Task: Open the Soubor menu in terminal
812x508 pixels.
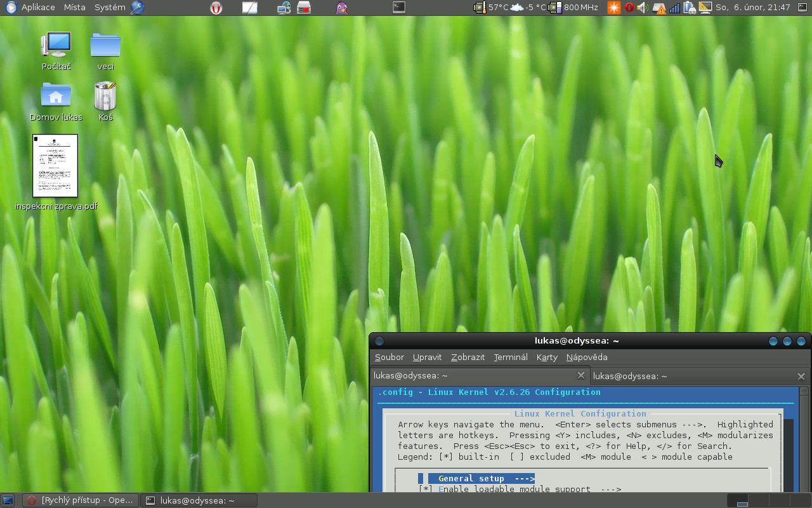Action: (390, 357)
